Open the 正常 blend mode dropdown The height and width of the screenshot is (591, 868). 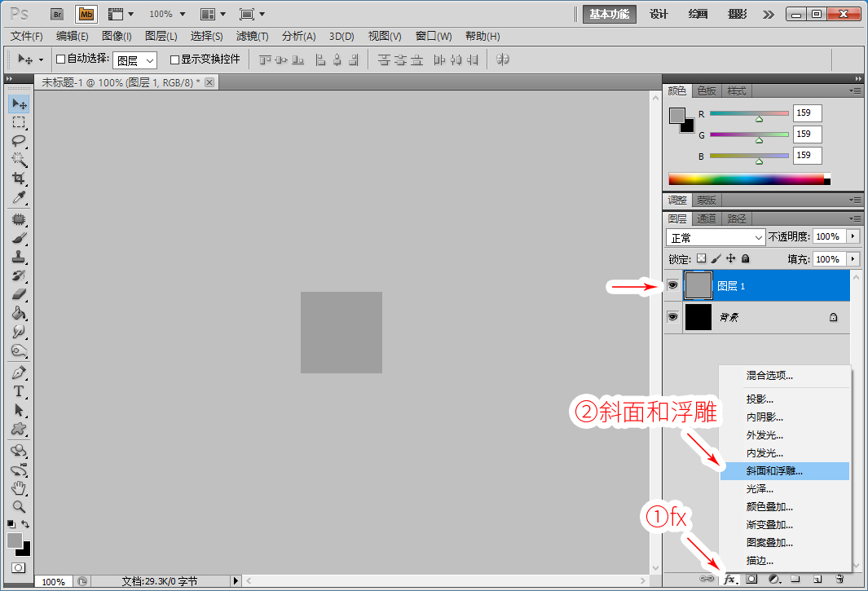point(716,237)
